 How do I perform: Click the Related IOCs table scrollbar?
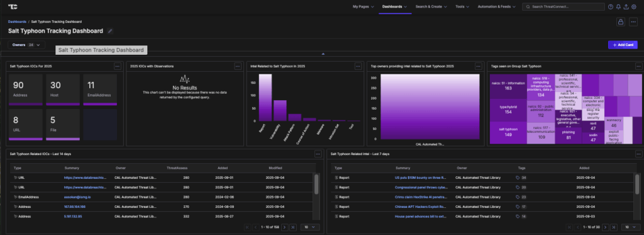316,184
